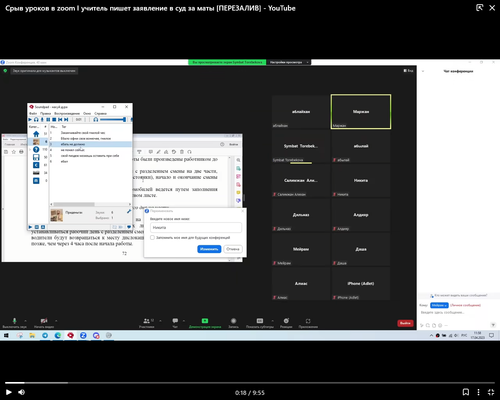Click the Вид view layout button
The image size is (500, 400).
tap(408, 71)
